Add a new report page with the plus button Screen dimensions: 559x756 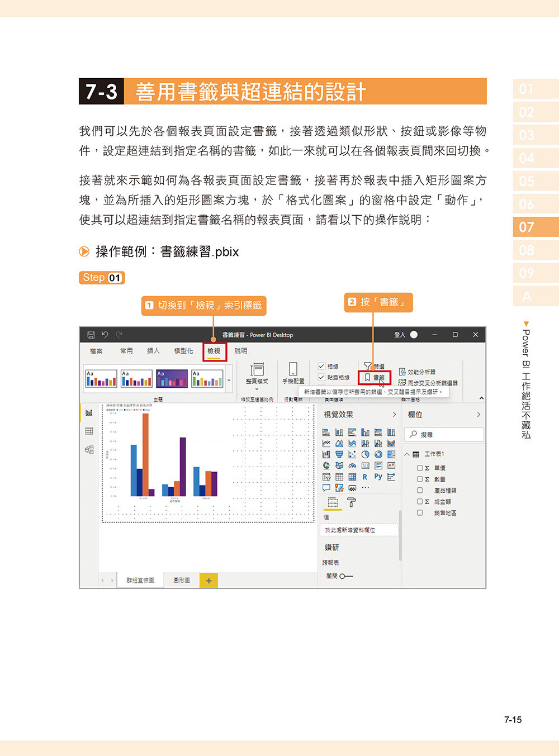coord(209,581)
